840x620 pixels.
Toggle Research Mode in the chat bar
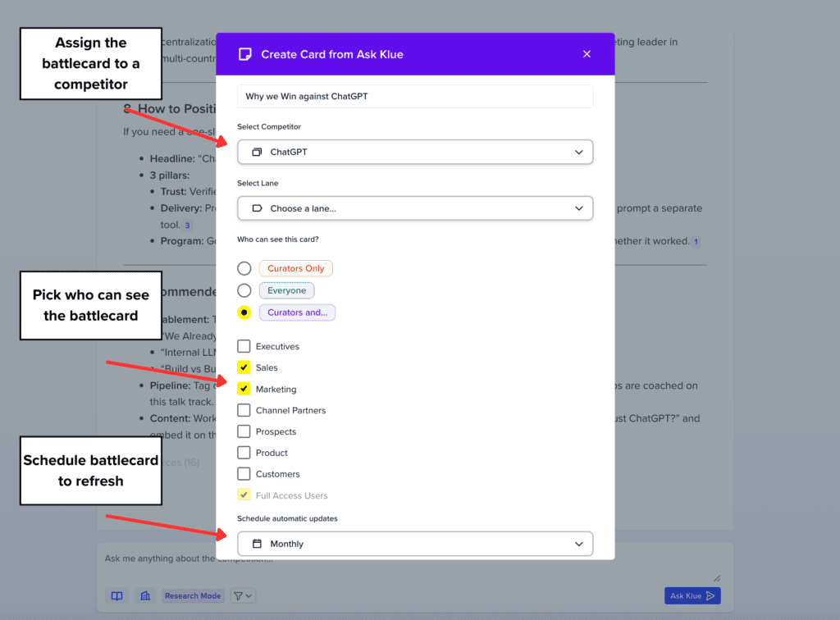(193, 596)
